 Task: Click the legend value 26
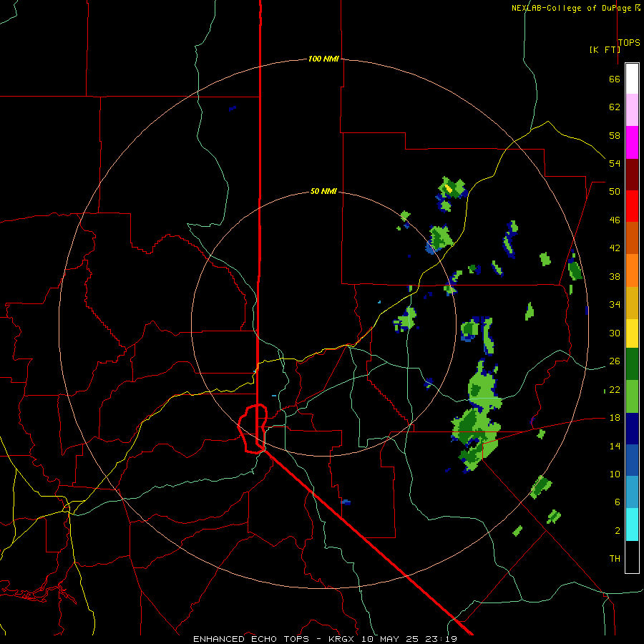pos(615,361)
